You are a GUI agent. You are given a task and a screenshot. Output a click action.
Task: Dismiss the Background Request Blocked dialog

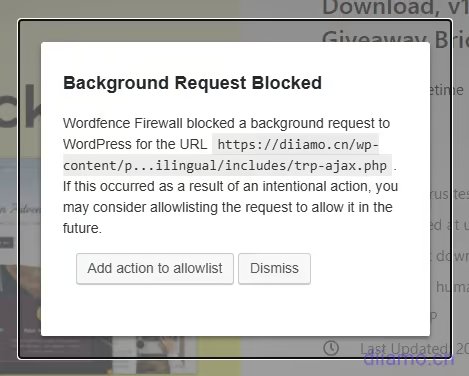tap(274, 269)
